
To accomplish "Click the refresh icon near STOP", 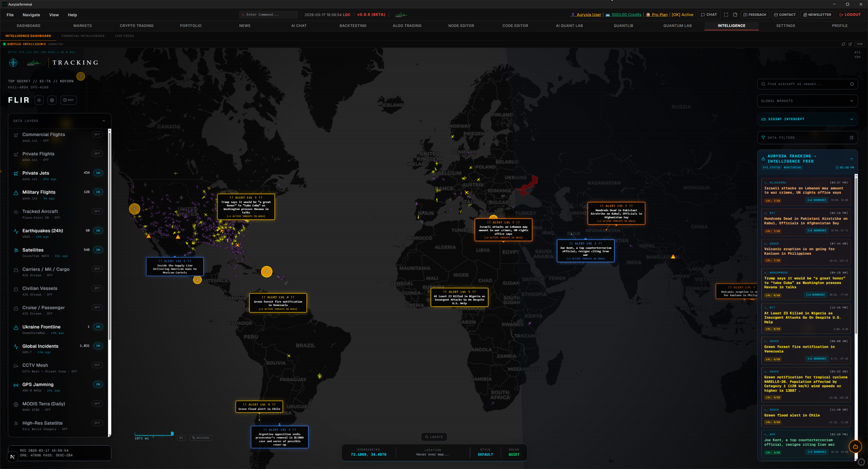I will 843,44.
